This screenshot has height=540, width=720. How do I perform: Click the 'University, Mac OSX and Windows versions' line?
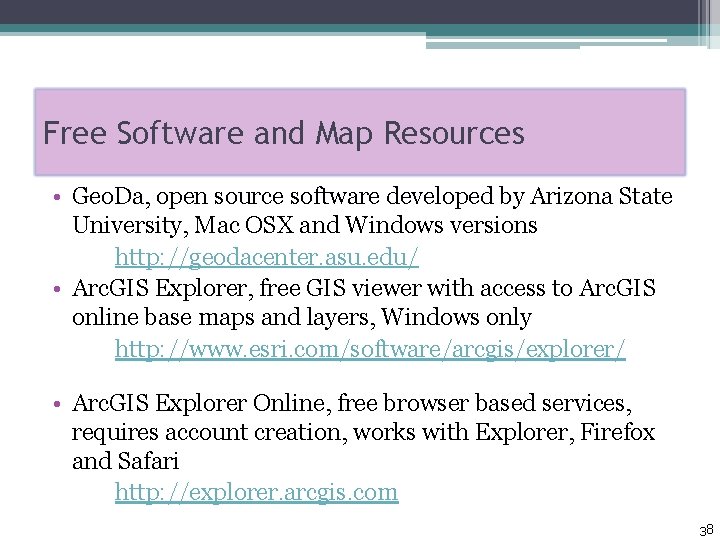pos(304,226)
